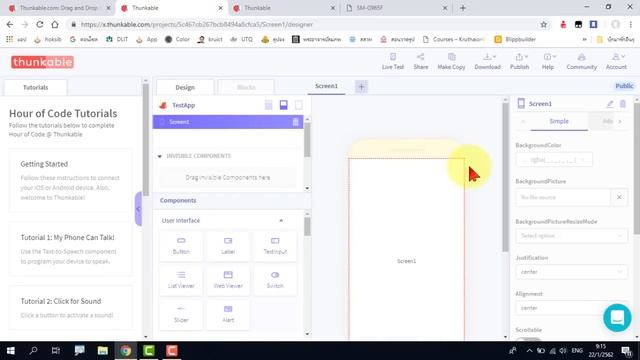Rename Screen1 with the pencil icon

(610, 104)
